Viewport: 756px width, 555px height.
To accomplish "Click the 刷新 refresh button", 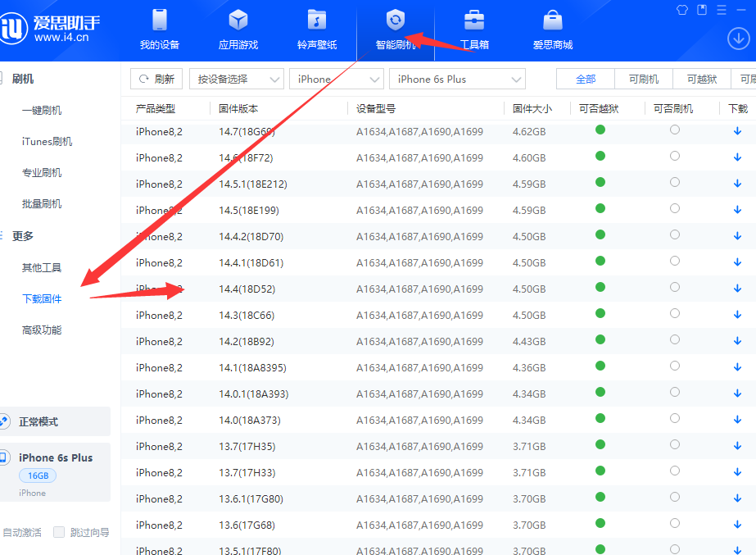I will (156, 80).
